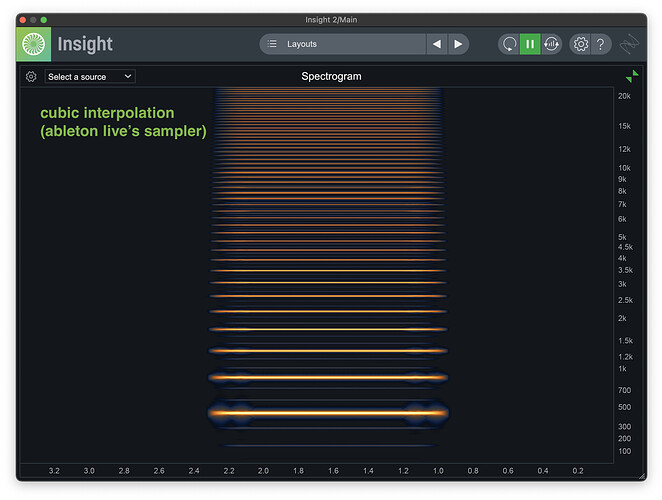The height and width of the screenshot is (500, 662).
Task: Click the Insight product name text
Action: tap(85, 44)
